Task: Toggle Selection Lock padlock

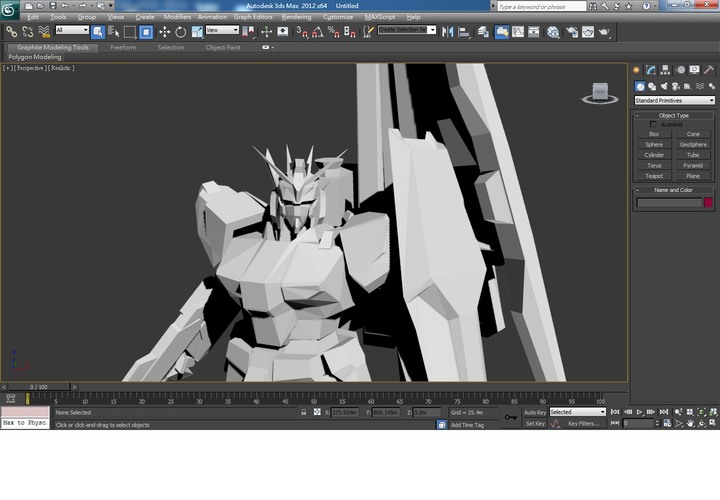Action: coord(304,412)
